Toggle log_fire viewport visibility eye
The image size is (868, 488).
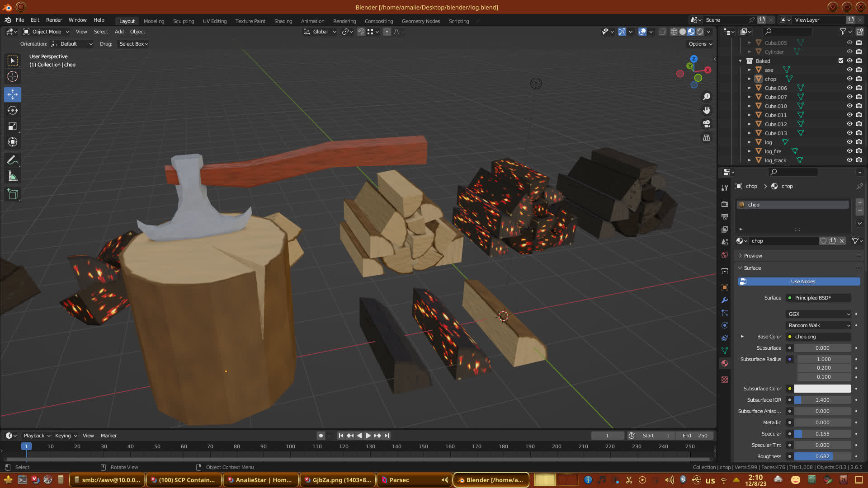point(849,151)
